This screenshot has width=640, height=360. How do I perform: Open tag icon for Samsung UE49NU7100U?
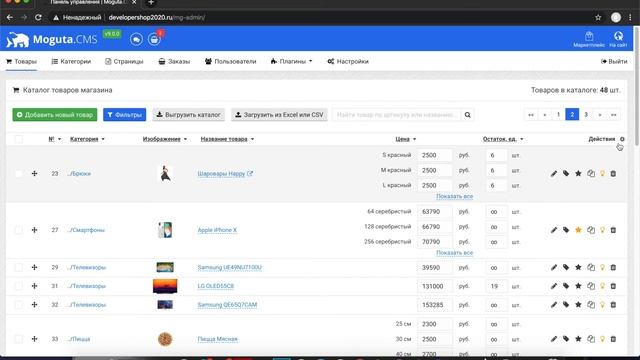[566, 268]
